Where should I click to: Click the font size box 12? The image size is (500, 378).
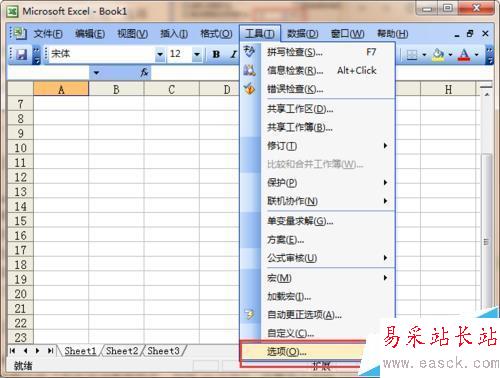pyautogui.click(x=180, y=54)
